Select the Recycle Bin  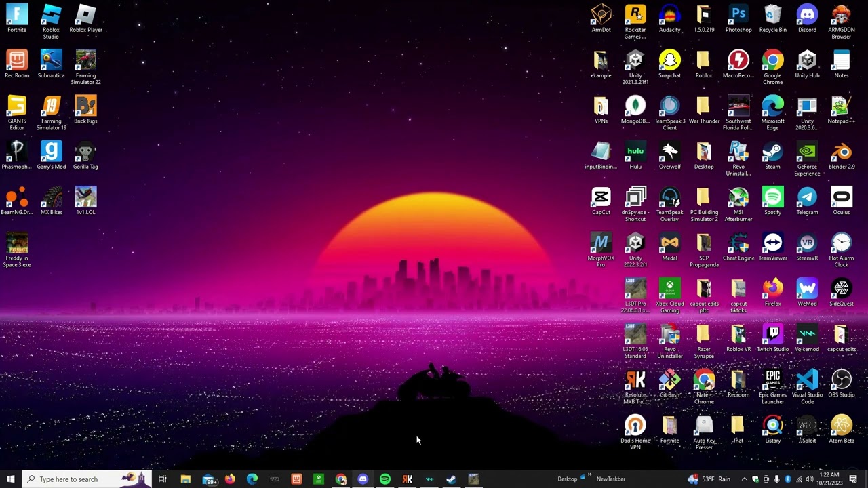point(773,19)
